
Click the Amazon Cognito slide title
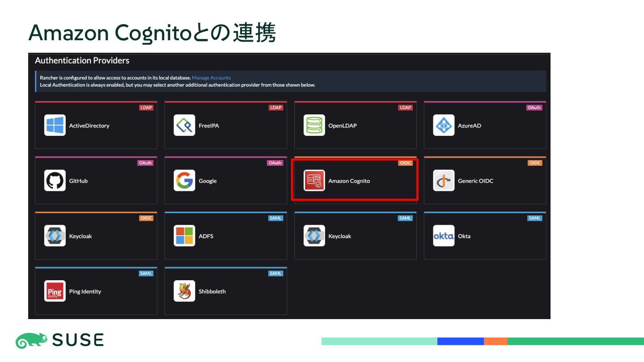[152, 33]
